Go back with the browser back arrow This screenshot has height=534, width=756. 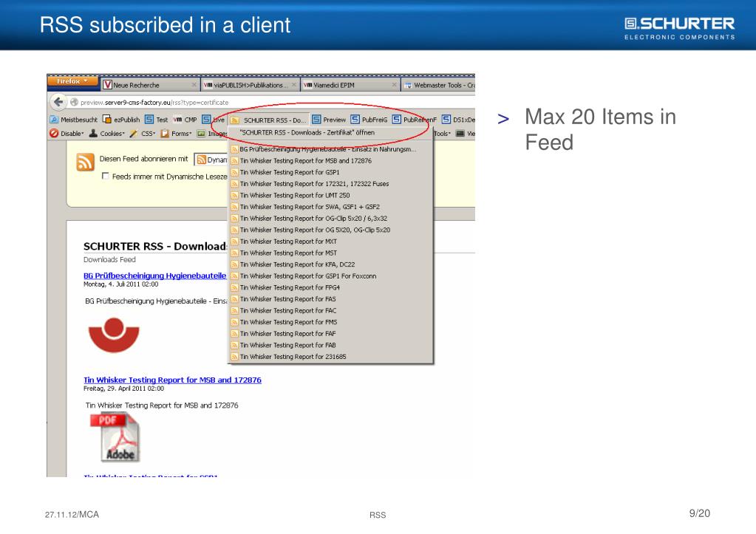pyautogui.click(x=58, y=102)
